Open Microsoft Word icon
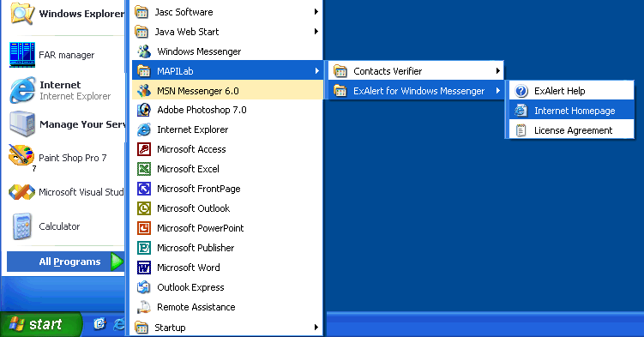 coord(144,268)
